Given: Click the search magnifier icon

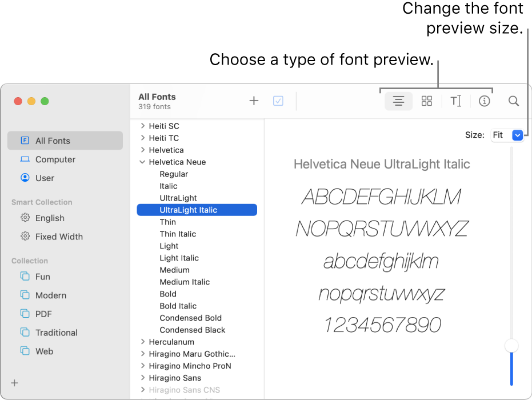Looking at the screenshot, I should 514,101.
